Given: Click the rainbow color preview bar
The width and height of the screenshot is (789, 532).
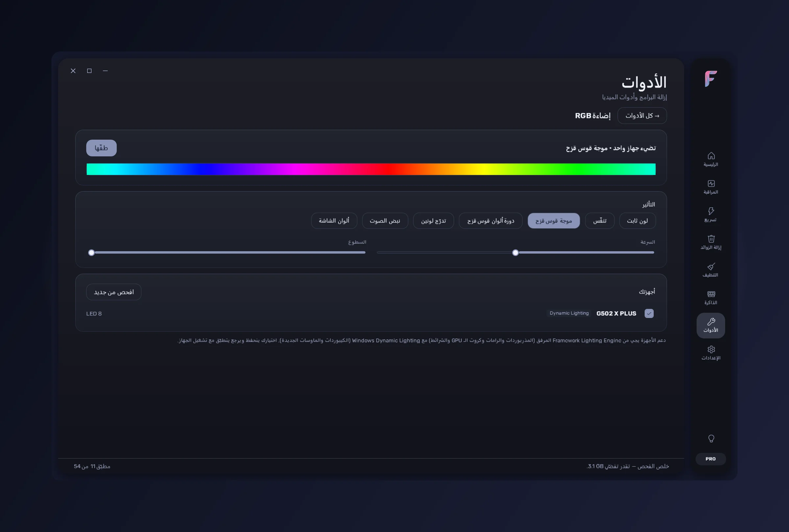Looking at the screenshot, I should [x=371, y=169].
